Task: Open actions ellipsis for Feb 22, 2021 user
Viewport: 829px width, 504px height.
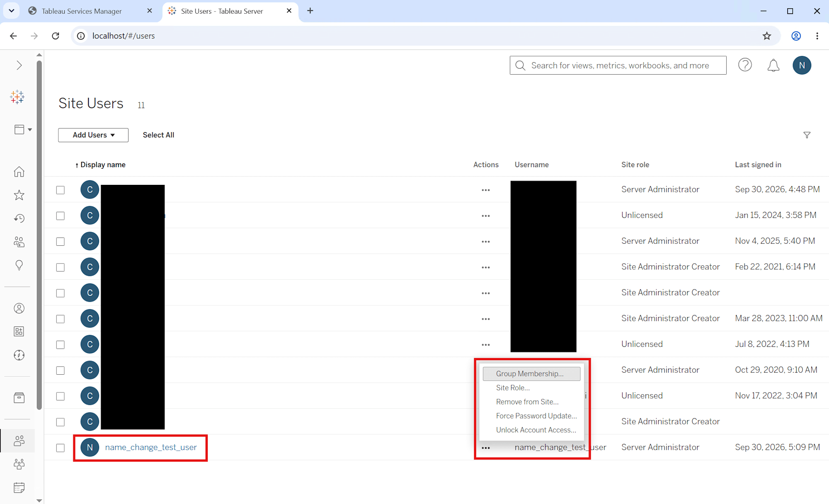Action: point(486,268)
